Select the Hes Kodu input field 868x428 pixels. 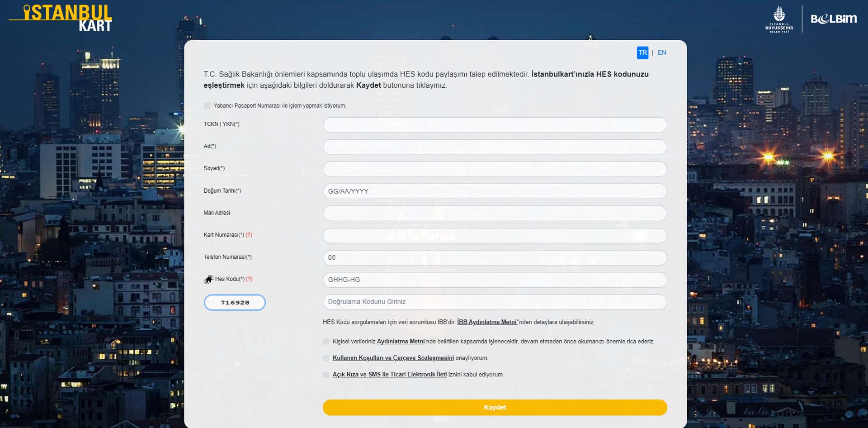tap(495, 280)
